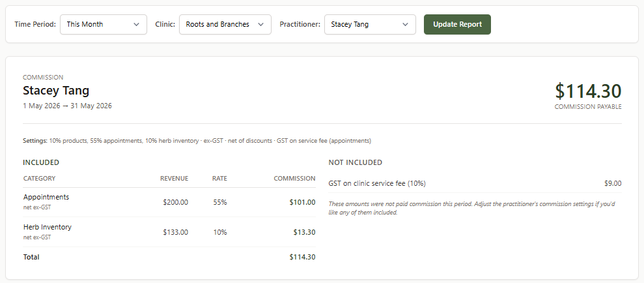Click the INCLUDED section heading
The height and width of the screenshot is (283, 644).
point(41,162)
